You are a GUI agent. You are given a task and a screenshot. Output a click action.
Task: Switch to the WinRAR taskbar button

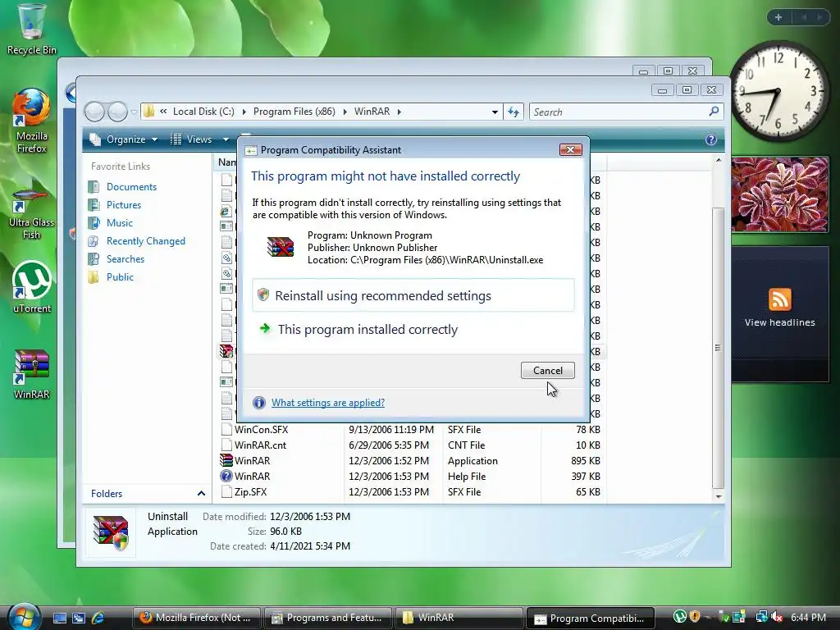pyautogui.click(x=459, y=618)
